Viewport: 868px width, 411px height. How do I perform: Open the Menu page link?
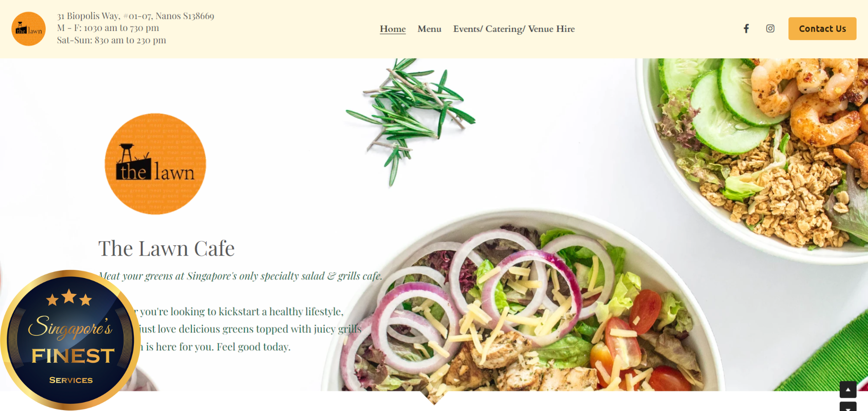[429, 29]
